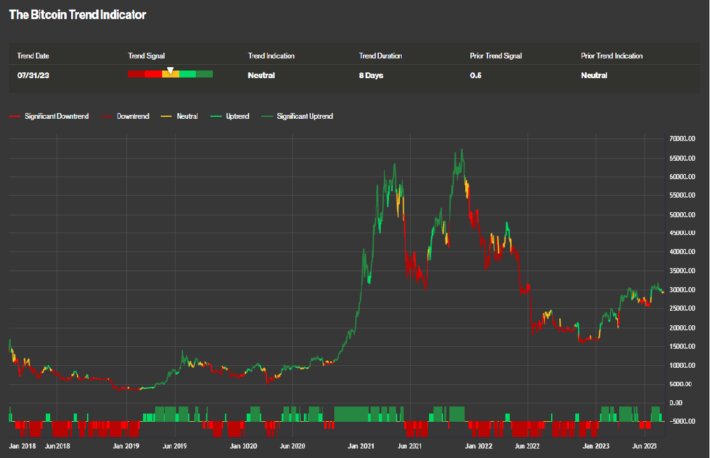Click the Jan 2021 x-axis label
This screenshot has height=458, width=710.
click(361, 446)
